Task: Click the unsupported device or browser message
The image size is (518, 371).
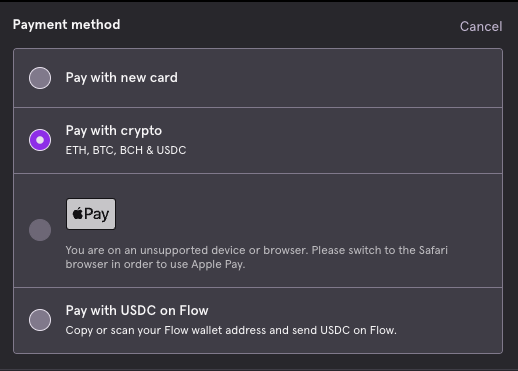Action: pyautogui.click(x=257, y=257)
